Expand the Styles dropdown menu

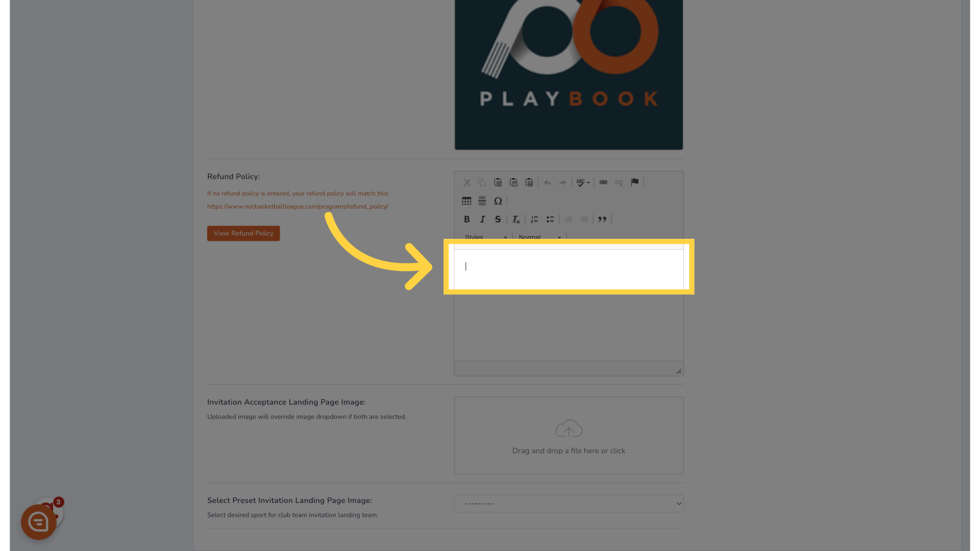click(484, 237)
